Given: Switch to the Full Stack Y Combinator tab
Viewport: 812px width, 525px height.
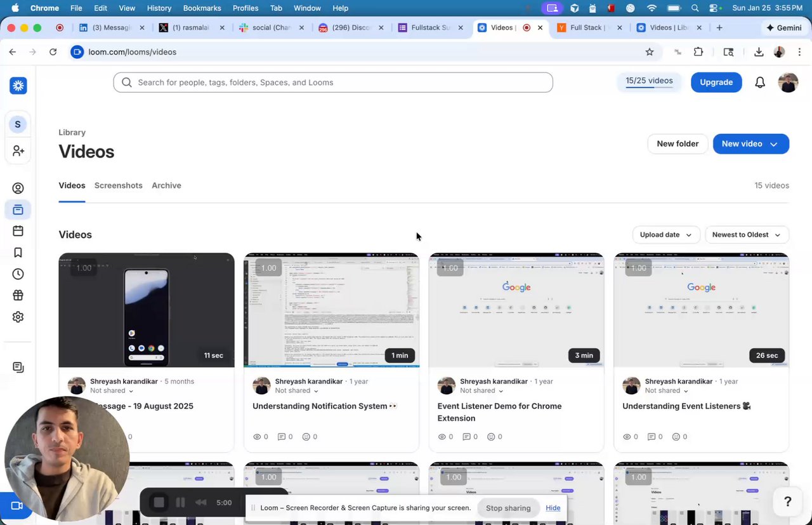Looking at the screenshot, I should 591,28.
